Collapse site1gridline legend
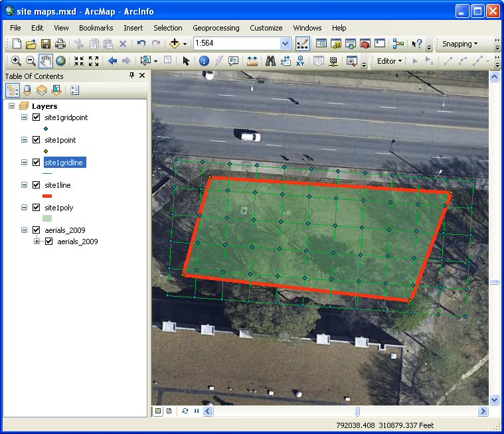This screenshot has height=434, width=504. pyautogui.click(x=24, y=162)
